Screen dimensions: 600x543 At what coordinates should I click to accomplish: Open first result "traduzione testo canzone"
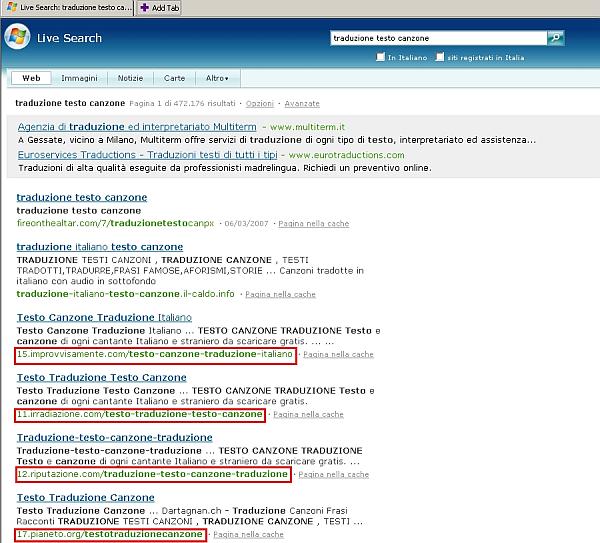pos(82,197)
